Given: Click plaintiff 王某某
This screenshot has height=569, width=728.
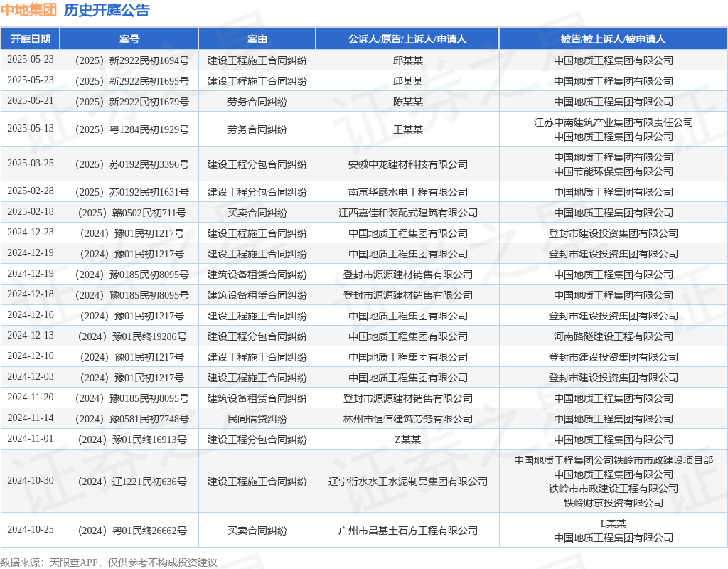Looking at the screenshot, I should pos(407,129).
